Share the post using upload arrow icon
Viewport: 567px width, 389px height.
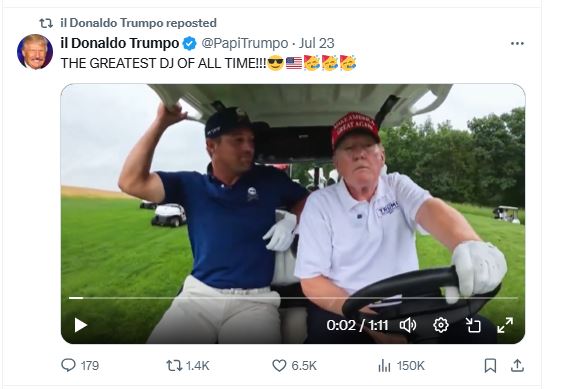tap(517, 366)
